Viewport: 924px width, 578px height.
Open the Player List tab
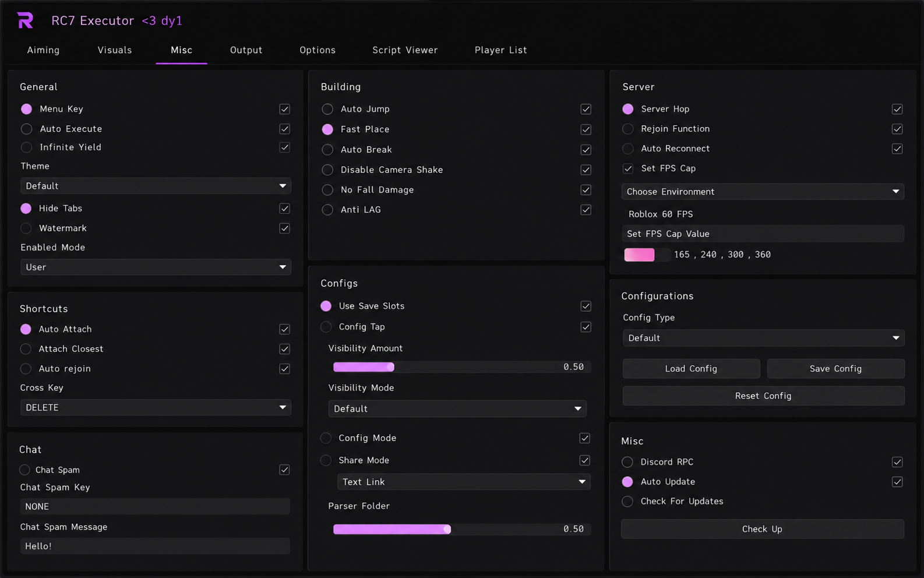click(500, 50)
